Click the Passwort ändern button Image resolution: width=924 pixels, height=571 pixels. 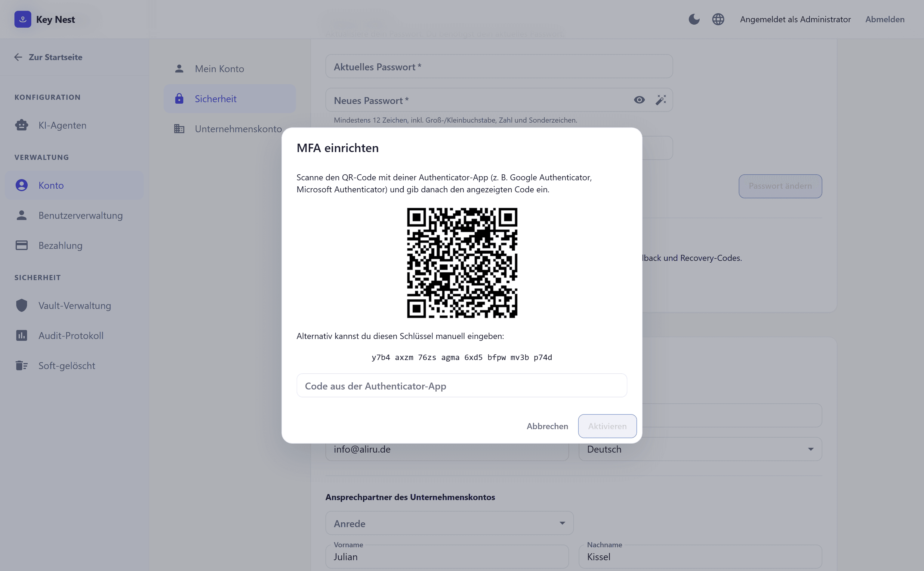[780, 186]
